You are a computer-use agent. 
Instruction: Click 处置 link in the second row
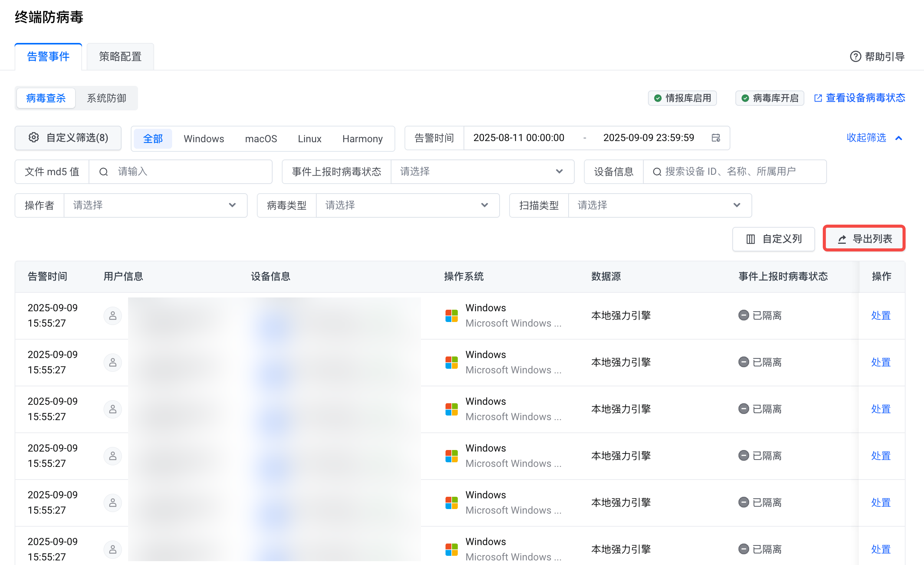881,362
